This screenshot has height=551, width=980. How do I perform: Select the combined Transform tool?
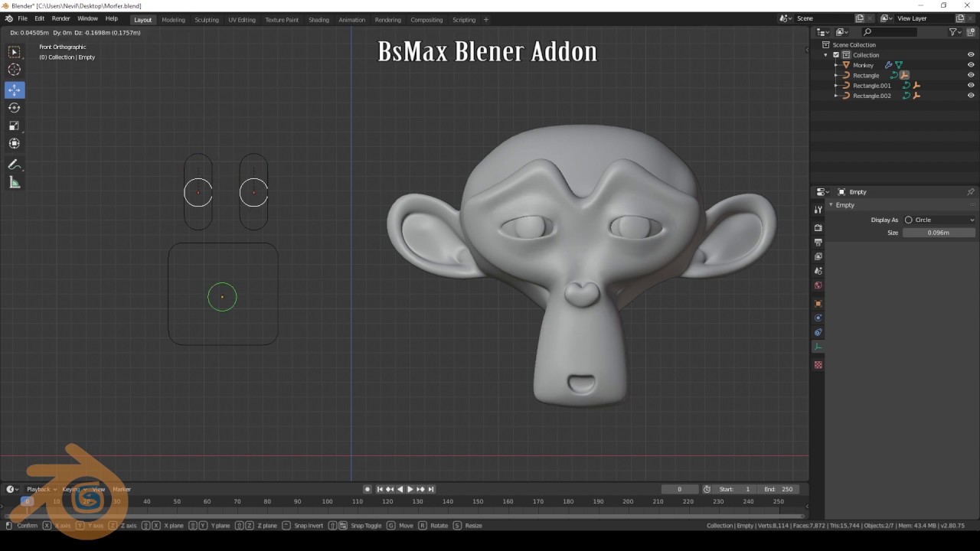(x=15, y=143)
